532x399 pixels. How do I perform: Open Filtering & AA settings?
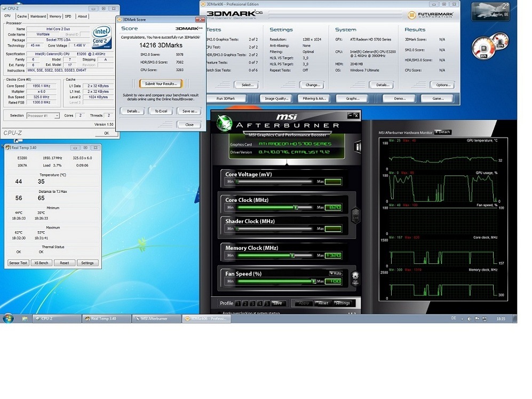(314, 98)
